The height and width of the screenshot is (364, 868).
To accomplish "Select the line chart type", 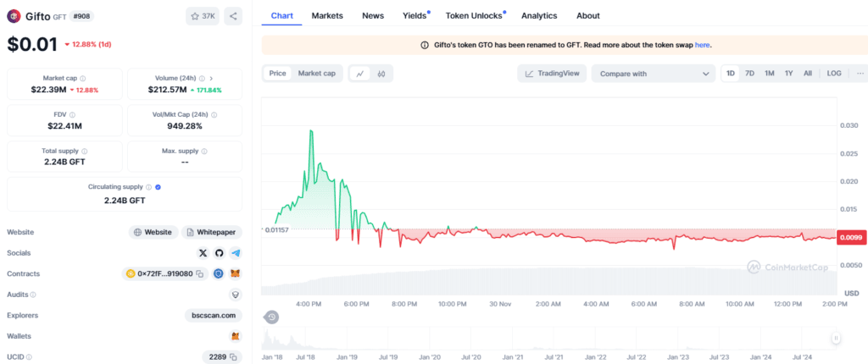I will (359, 73).
